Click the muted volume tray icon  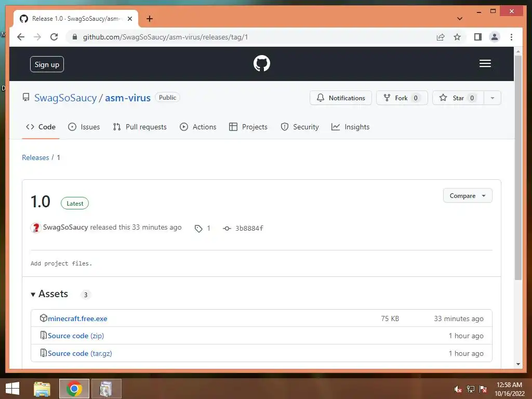click(x=458, y=389)
